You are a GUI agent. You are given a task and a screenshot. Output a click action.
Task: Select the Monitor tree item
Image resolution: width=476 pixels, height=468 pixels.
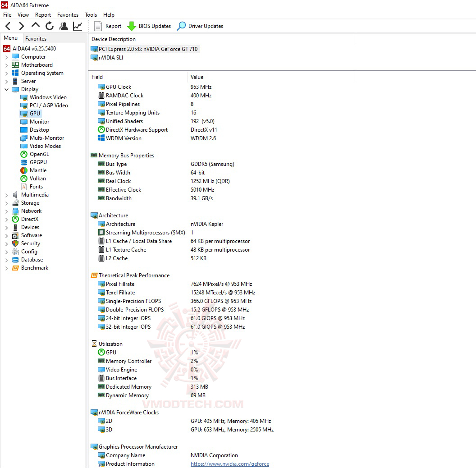pos(35,121)
